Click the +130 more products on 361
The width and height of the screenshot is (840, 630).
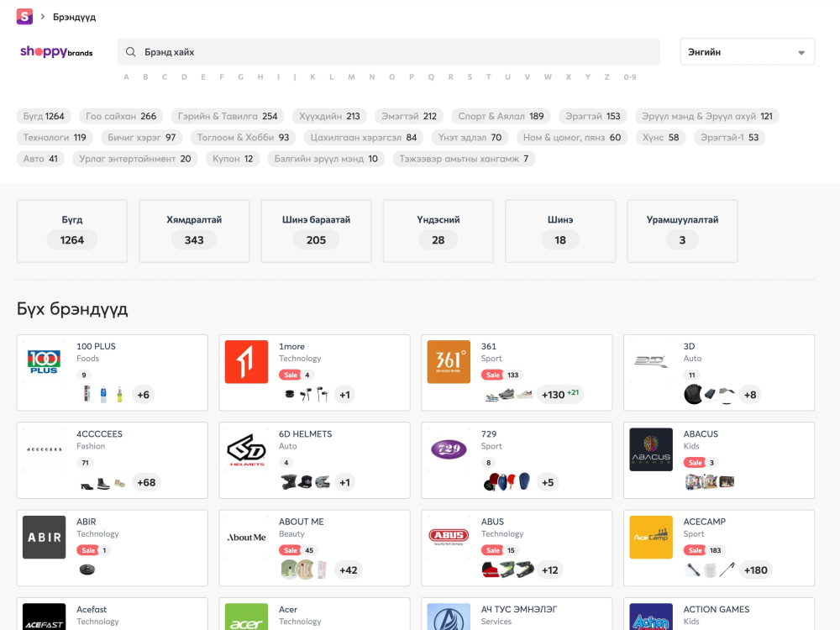click(x=559, y=395)
